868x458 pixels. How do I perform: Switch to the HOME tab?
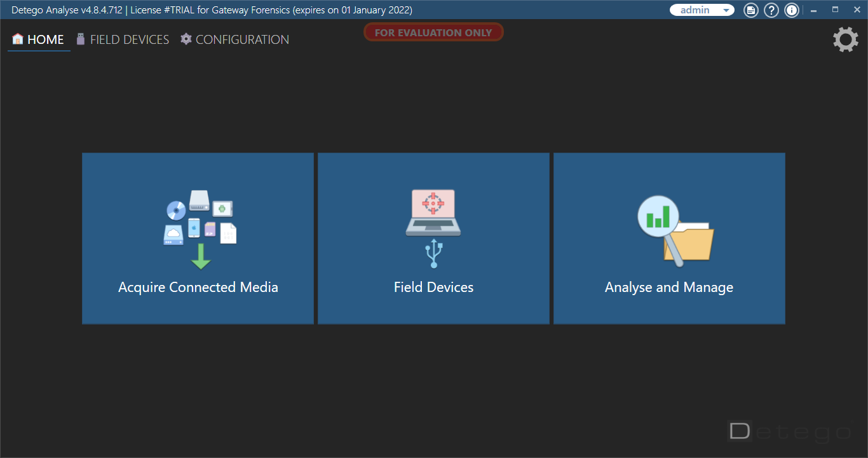pyautogui.click(x=38, y=39)
